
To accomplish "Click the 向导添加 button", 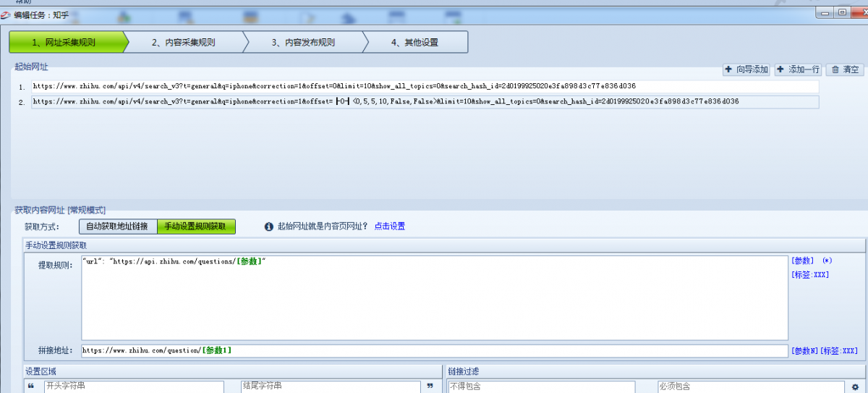I will [746, 69].
